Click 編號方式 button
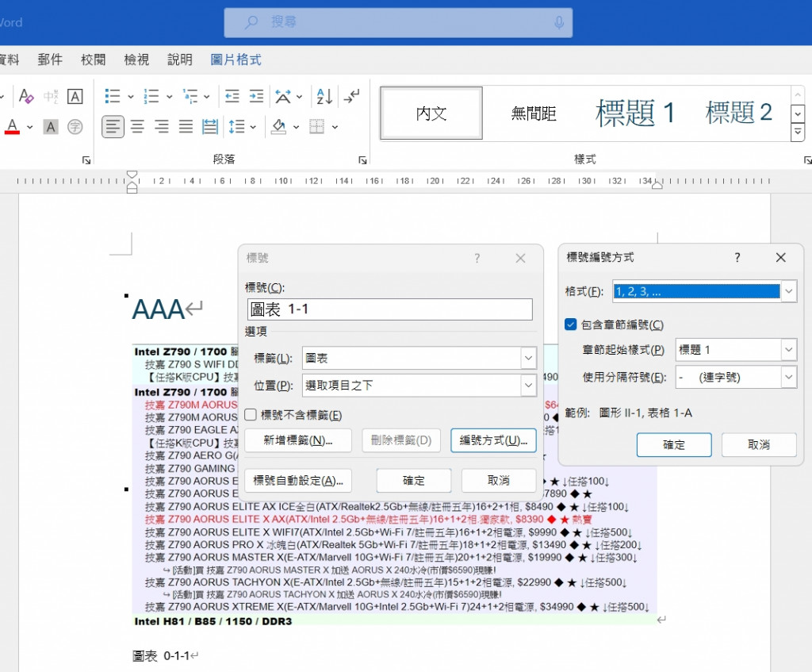 point(493,440)
